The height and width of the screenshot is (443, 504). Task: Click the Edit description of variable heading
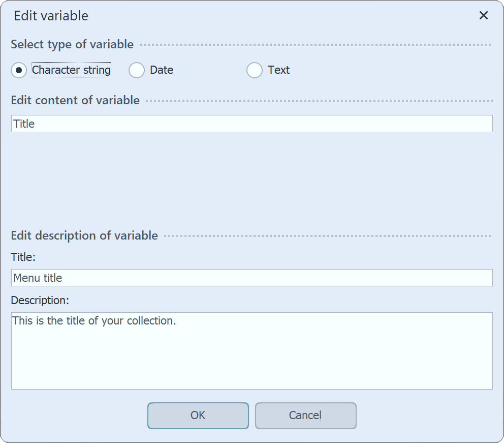pyautogui.click(x=84, y=235)
